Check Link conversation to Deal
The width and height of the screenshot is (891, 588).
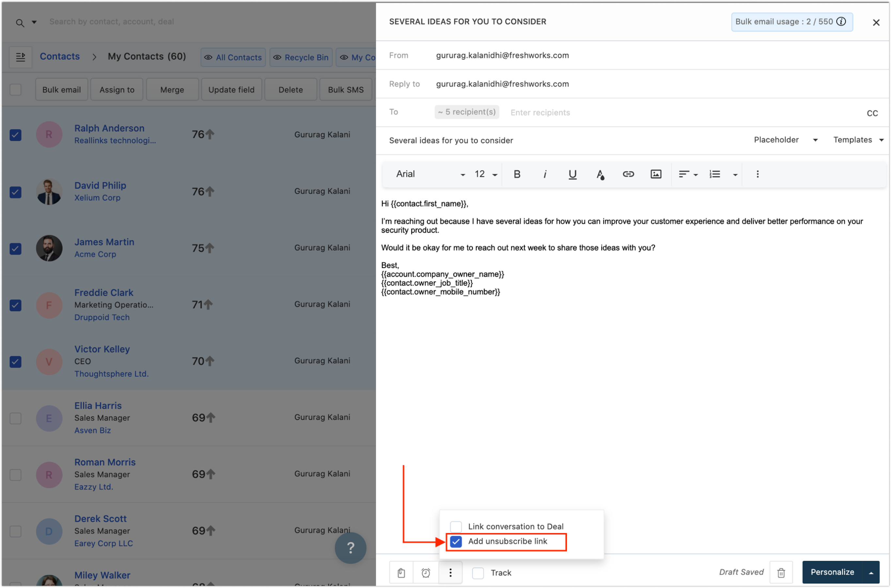[x=456, y=527]
